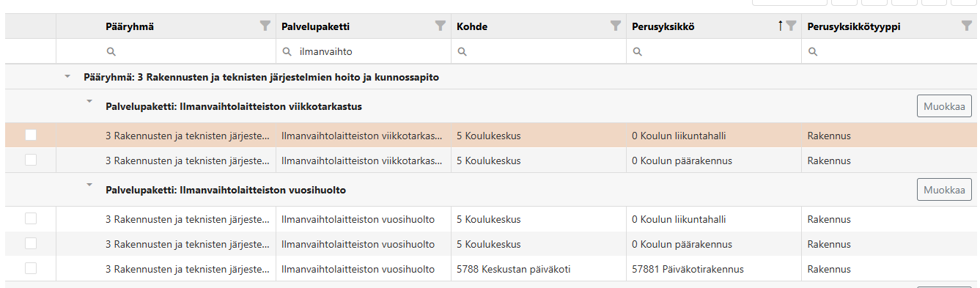Click the Palvelupaketti search field containing ilmanvaihto
This screenshot has height=288, width=980.
(x=363, y=52)
